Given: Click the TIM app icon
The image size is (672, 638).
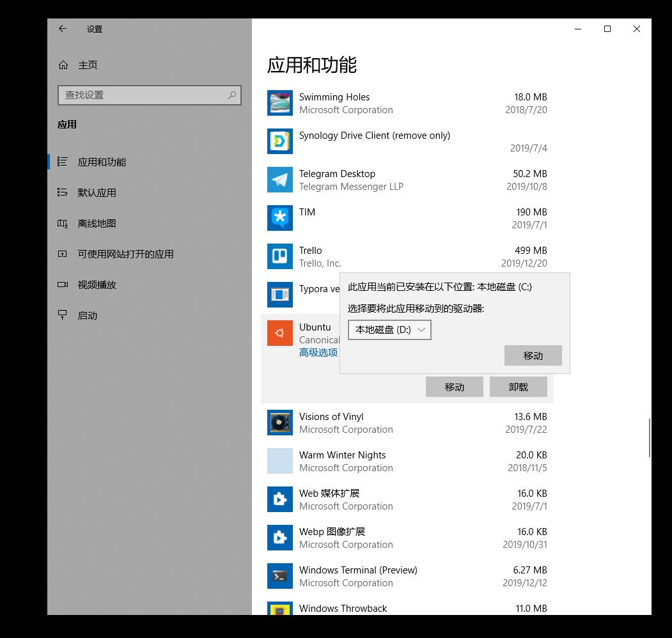Looking at the screenshot, I should 280,217.
